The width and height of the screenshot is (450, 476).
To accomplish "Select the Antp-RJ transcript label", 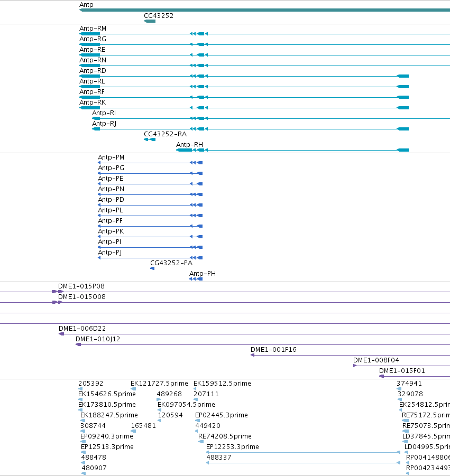I will click(104, 124).
